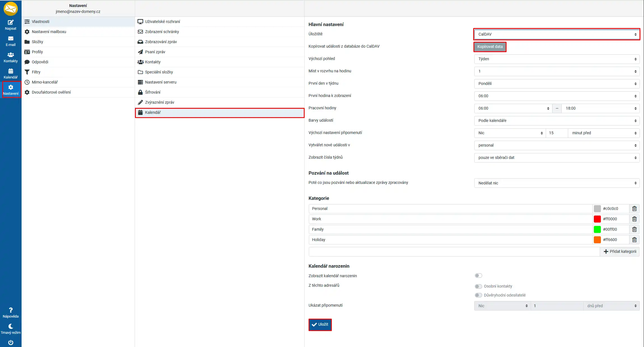Open the Nedělat nic invitation dropdown
This screenshot has height=347, width=644.
point(557,183)
